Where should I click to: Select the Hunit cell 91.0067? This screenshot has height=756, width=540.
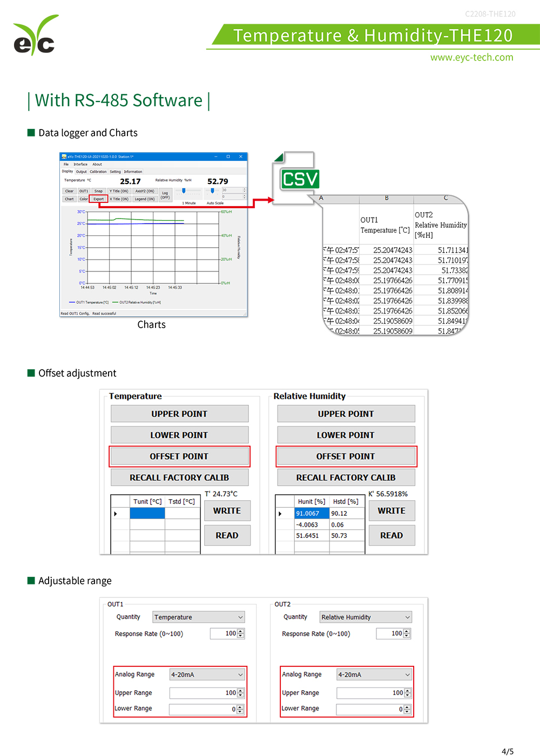pos(312,513)
